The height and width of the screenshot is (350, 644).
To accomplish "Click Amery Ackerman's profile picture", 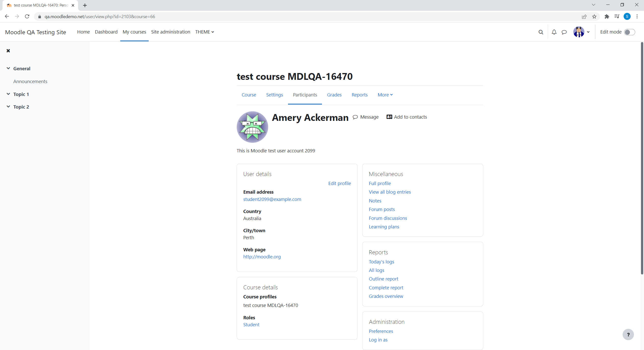I will (x=252, y=127).
